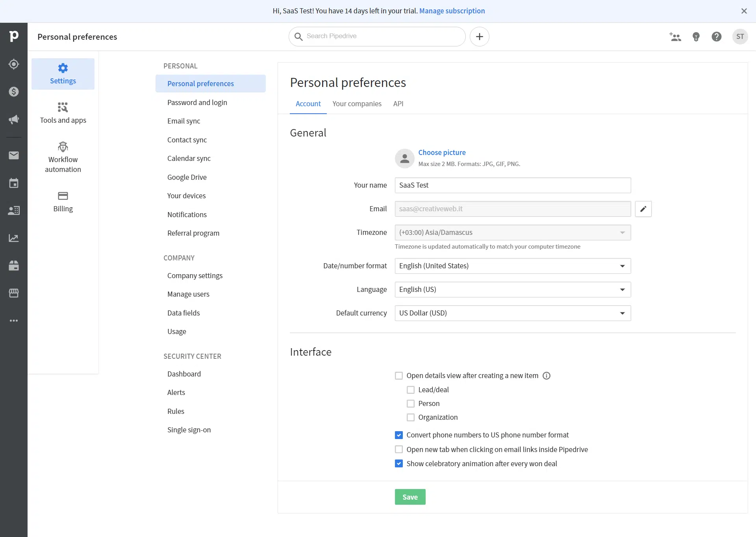Open Billing section
The width and height of the screenshot is (756, 537).
pos(63,202)
